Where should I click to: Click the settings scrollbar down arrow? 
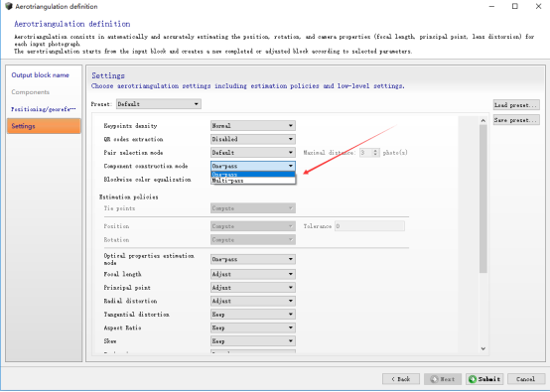tap(483, 348)
